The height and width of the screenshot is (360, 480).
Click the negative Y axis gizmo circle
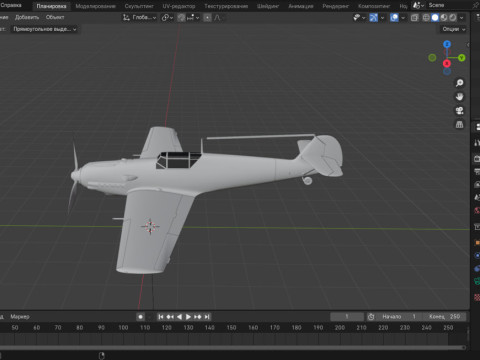(432, 58)
